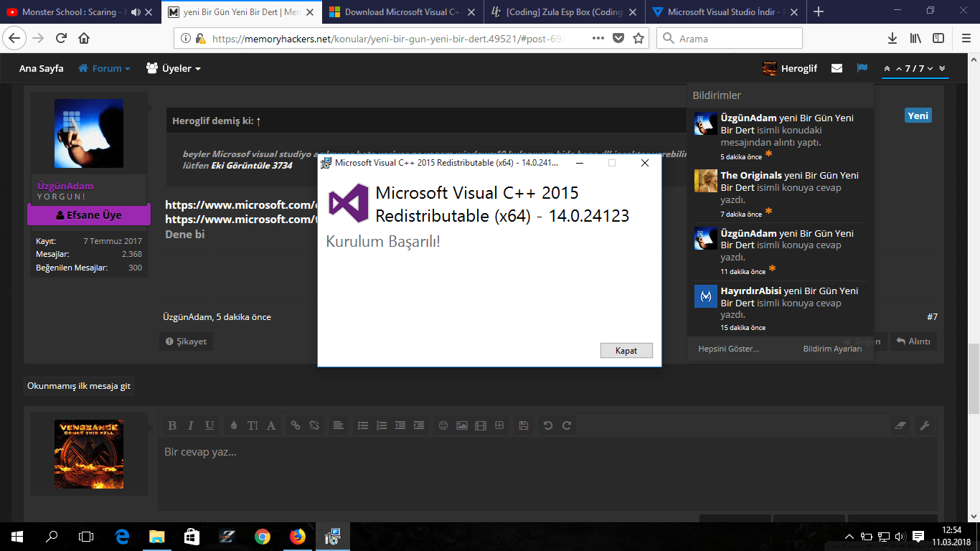Mute the Monster School tab audio
This screenshot has width=980, height=551.
click(135, 12)
